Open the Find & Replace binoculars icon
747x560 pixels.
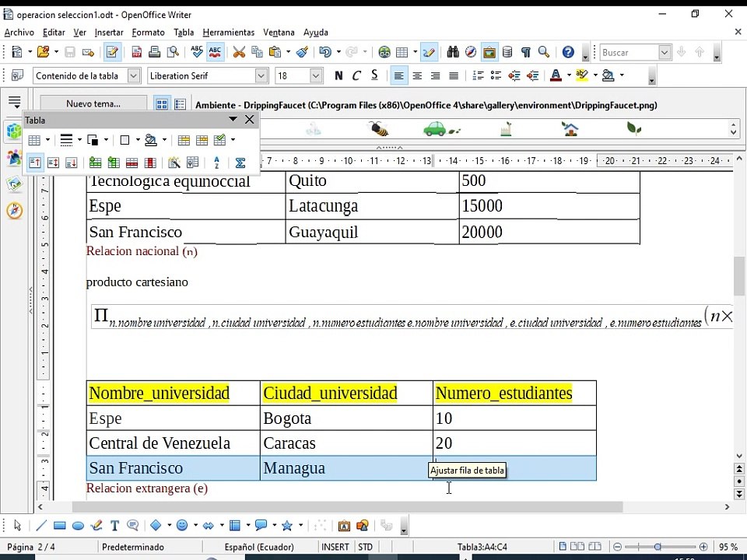[x=453, y=52]
